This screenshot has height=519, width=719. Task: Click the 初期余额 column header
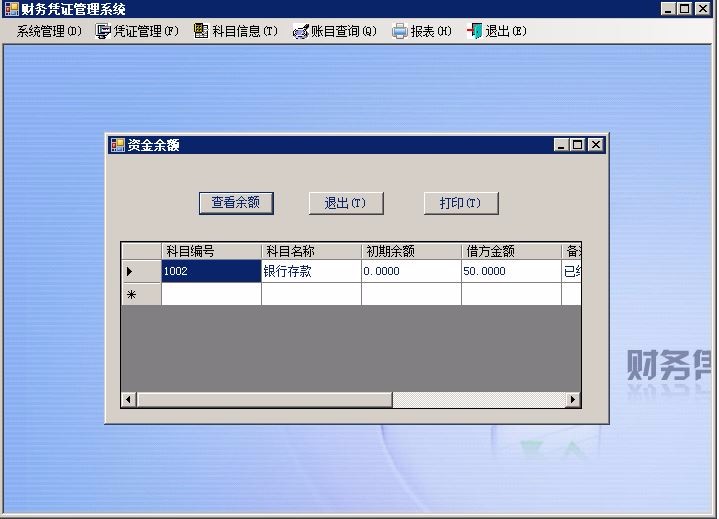tap(411, 251)
